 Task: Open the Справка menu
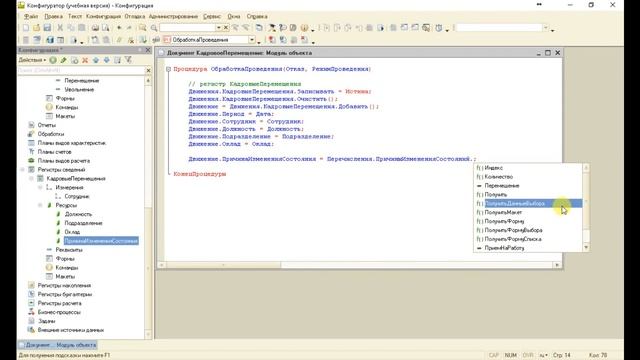pos(257,16)
